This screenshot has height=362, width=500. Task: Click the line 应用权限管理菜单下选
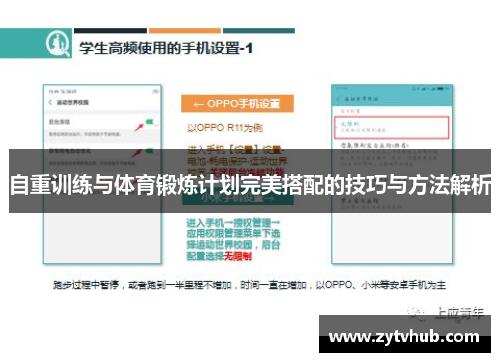tap(233, 233)
